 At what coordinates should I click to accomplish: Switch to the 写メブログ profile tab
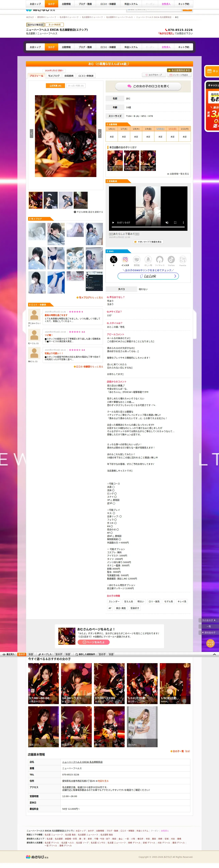pos(54,76)
